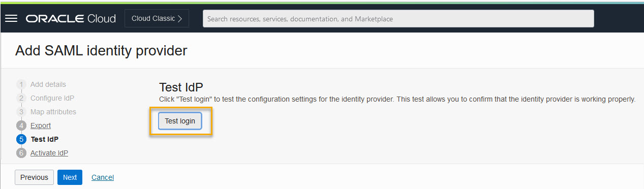Select the Map attributes step label

tap(53, 112)
